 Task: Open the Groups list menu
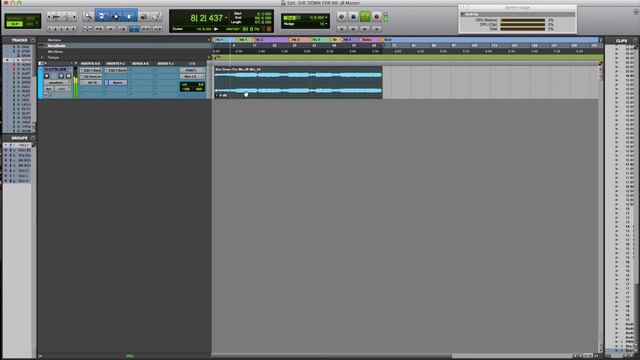(33, 138)
